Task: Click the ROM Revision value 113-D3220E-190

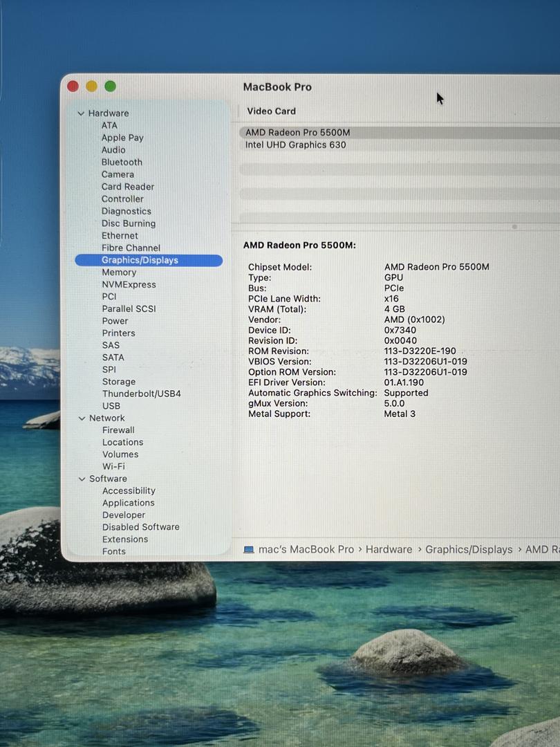Action: pyautogui.click(x=420, y=351)
